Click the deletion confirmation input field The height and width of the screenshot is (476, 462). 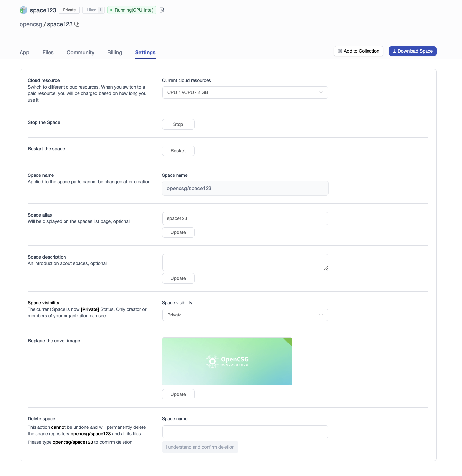(245, 431)
